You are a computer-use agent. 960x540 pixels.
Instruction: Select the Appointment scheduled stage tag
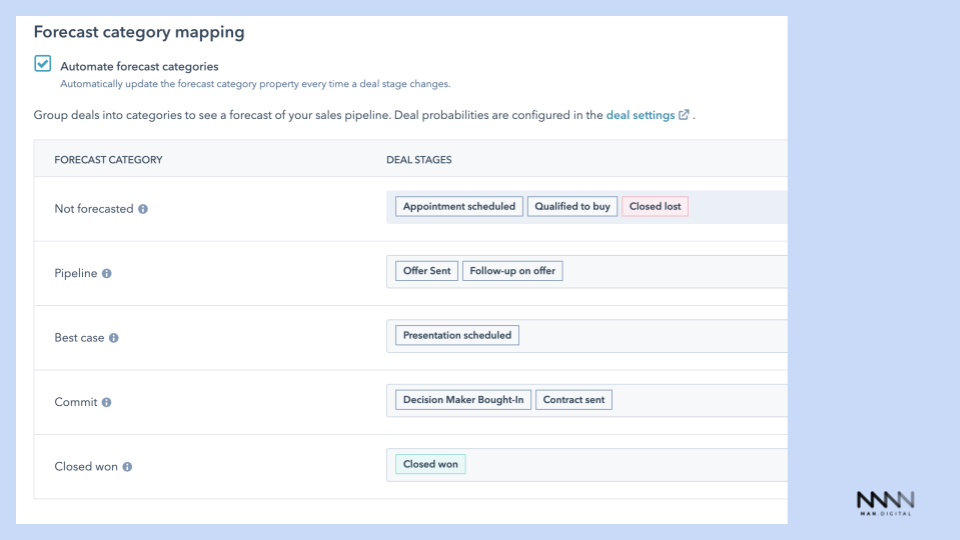pos(459,207)
